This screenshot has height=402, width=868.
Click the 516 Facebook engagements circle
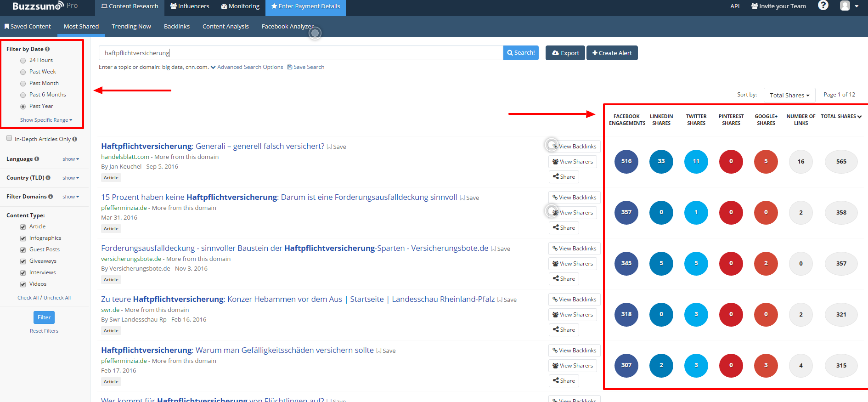pos(626,161)
